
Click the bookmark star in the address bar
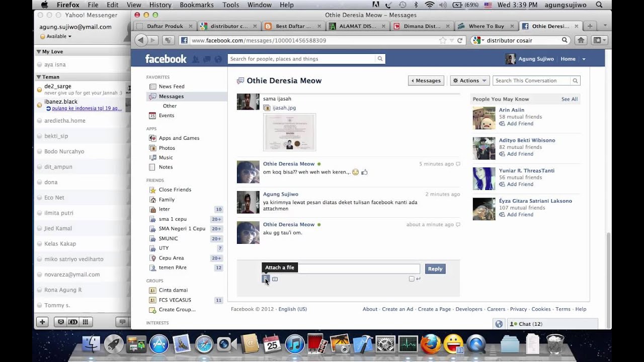[x=442, y=40]
